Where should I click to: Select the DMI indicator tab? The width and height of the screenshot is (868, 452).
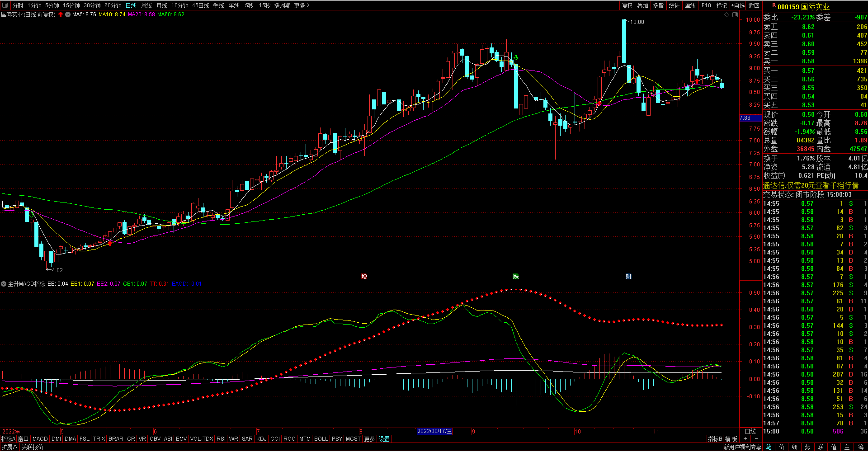point(57,439)
